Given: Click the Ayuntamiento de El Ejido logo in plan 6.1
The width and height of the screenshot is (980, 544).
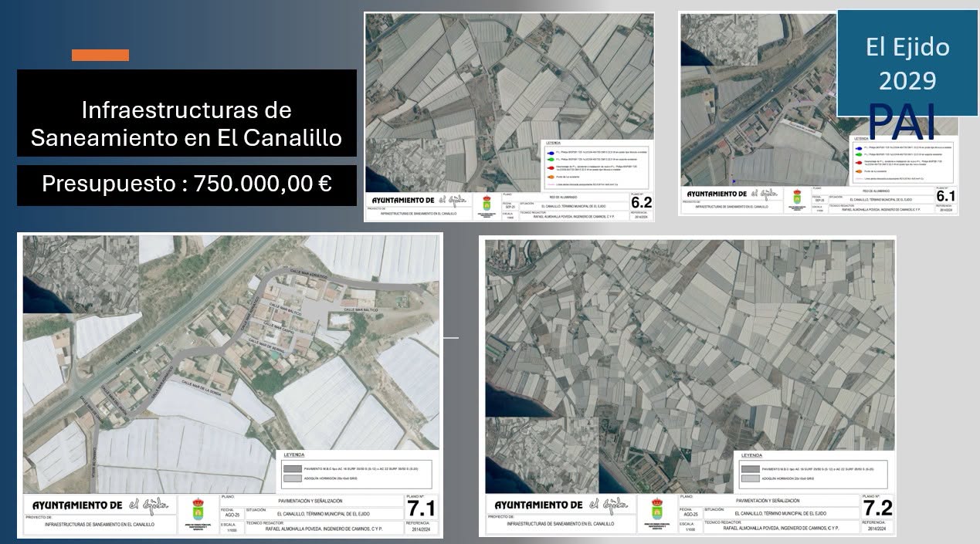Looking at the screenshot, I should tap(731, 194).
